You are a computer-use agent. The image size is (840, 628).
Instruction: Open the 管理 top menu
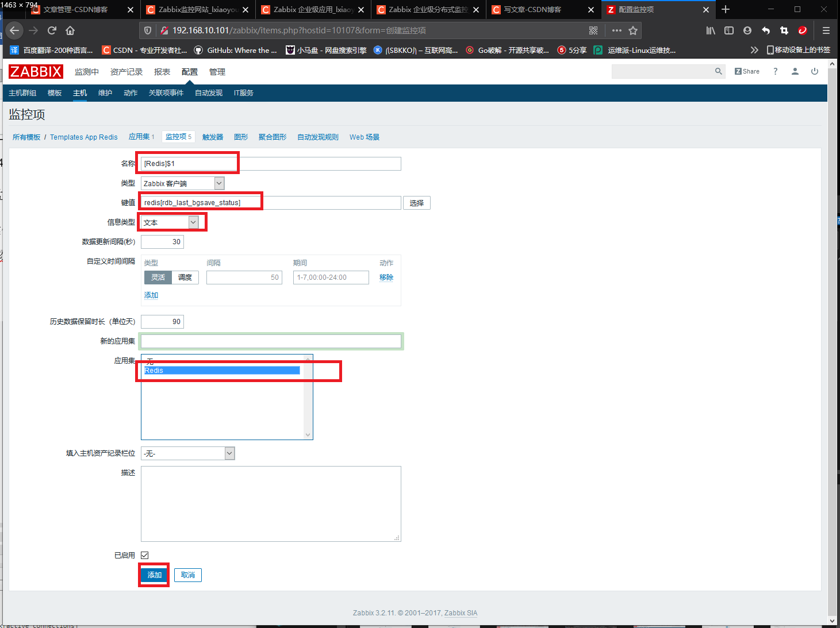217,72
